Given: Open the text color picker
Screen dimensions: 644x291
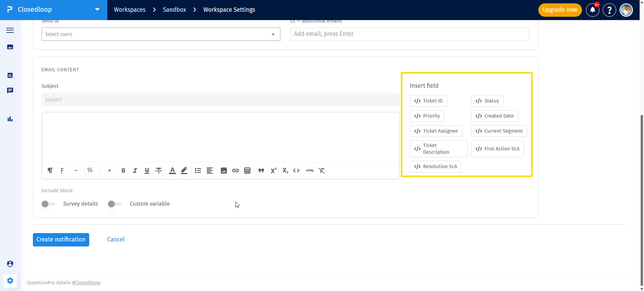Looking at the screenshot, I should (x=172, y=170).
